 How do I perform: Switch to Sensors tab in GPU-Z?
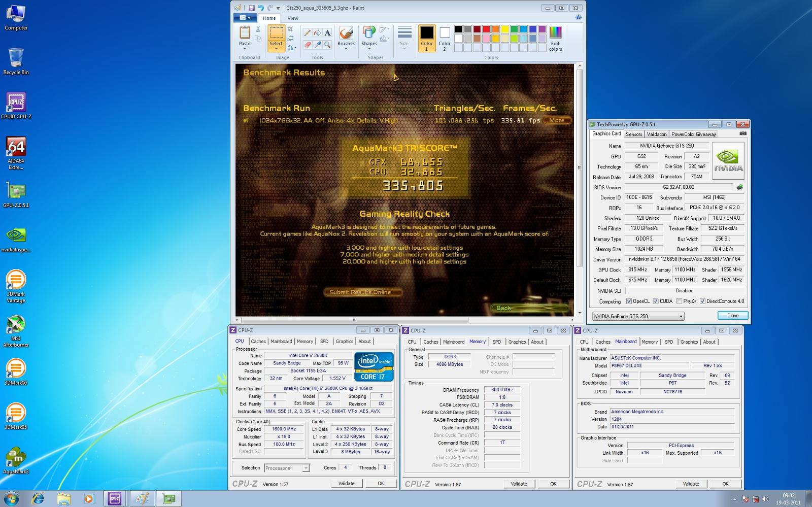634,134
